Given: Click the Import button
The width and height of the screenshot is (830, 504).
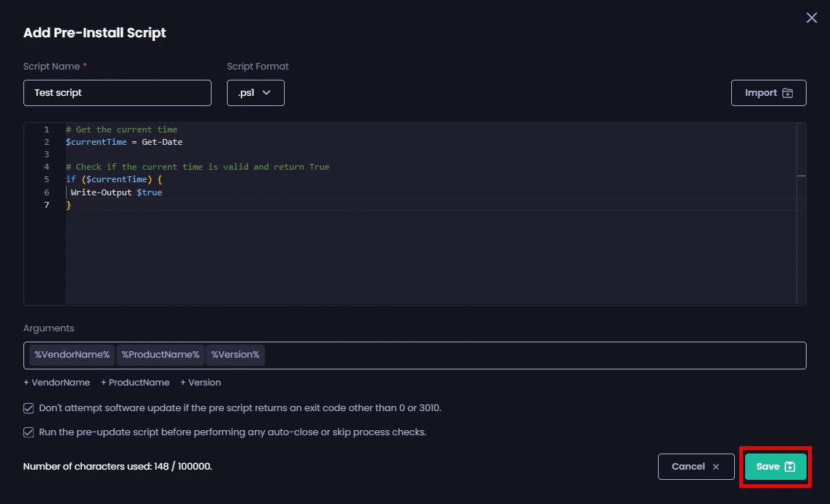Looking at the screenshot, I should click(x=768, y=93).
